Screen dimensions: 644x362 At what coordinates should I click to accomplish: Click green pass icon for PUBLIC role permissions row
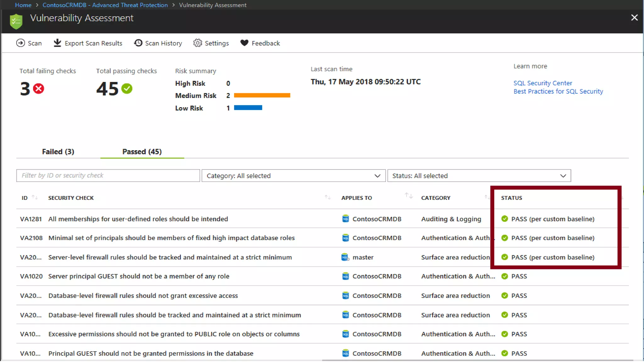pyautogui.click(x=505, y=334)
